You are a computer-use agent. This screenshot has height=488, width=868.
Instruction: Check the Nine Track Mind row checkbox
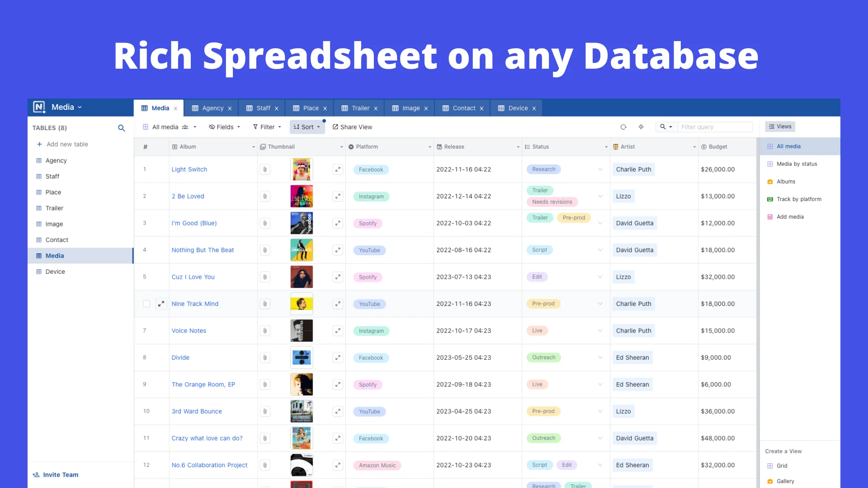click(146, 304)
